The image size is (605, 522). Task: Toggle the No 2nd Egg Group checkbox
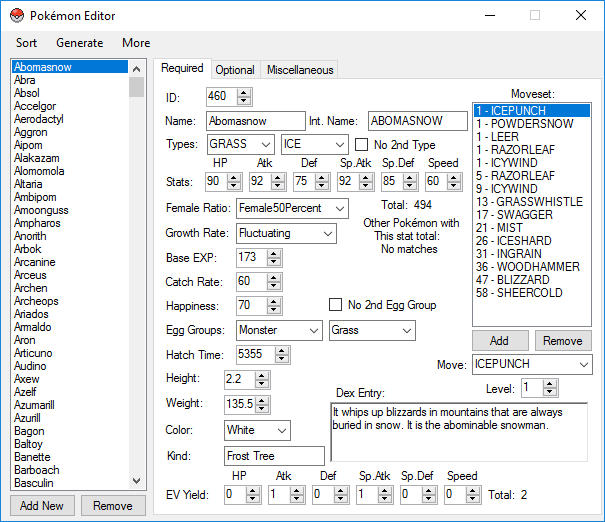click(x=336, y=305)
